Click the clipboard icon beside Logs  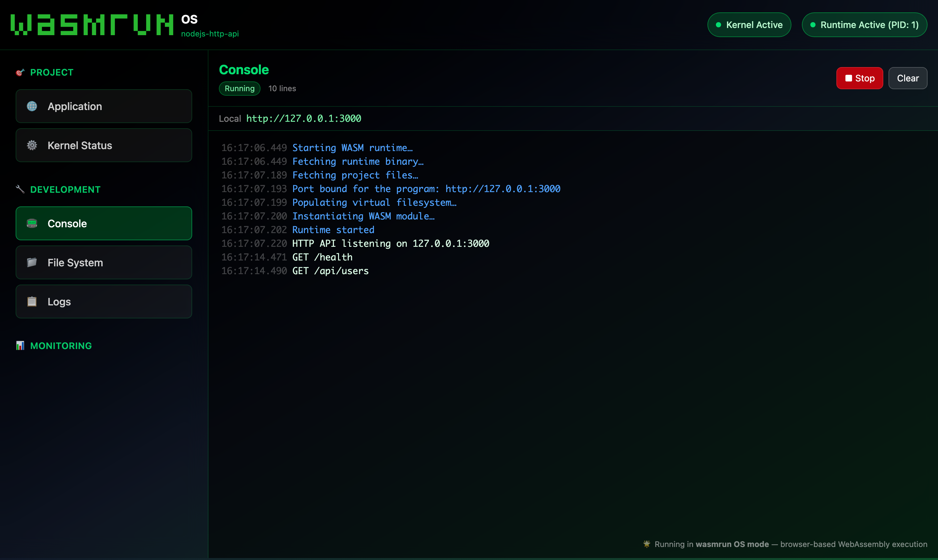32,301
